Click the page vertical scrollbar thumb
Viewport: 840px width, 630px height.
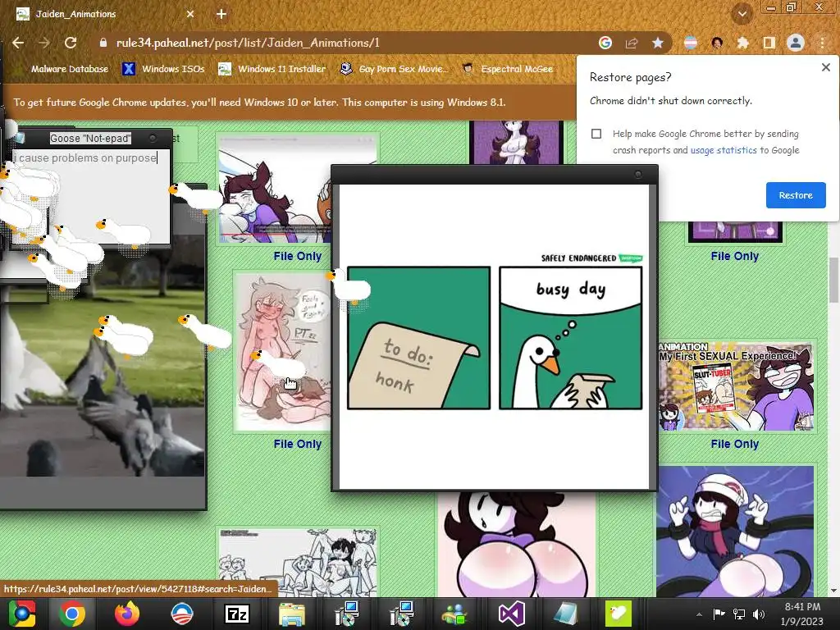click(x=833, y=280)
